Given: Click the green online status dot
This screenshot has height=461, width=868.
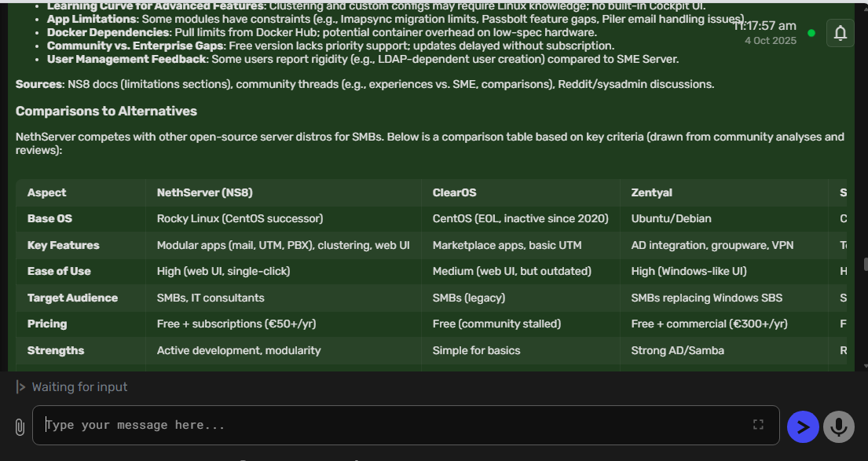Looking at the screenshot, I should (811, 33).
